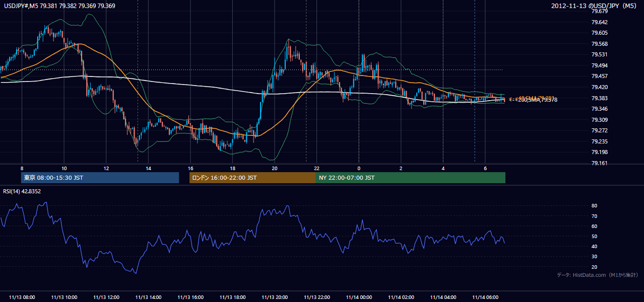Click price axis label 79.605
Viewport: 644px width, 302px height.
(599, 33)
